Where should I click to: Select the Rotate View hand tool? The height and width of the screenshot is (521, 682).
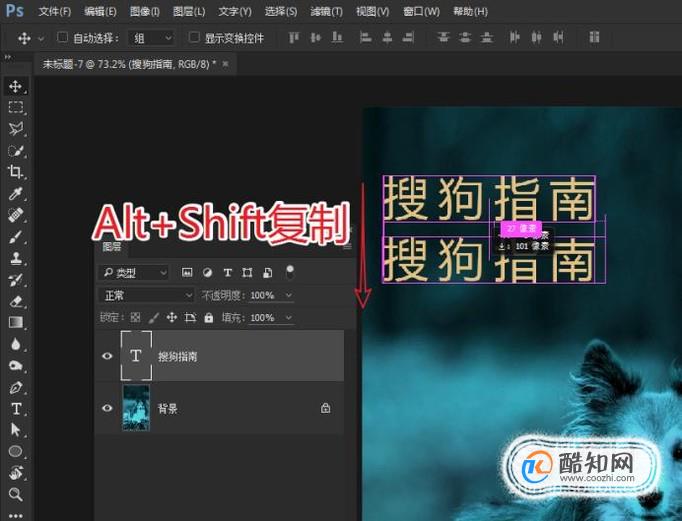16,473
